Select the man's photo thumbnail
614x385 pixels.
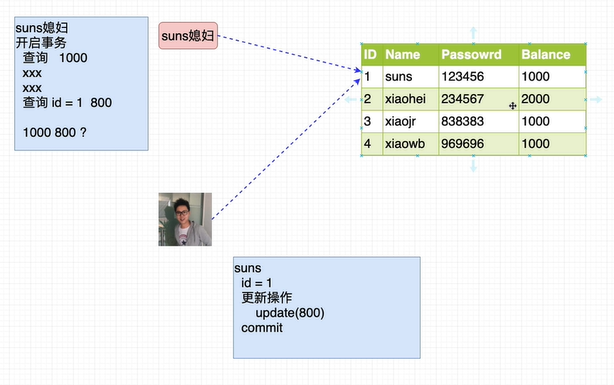click(x=185, y=219)
